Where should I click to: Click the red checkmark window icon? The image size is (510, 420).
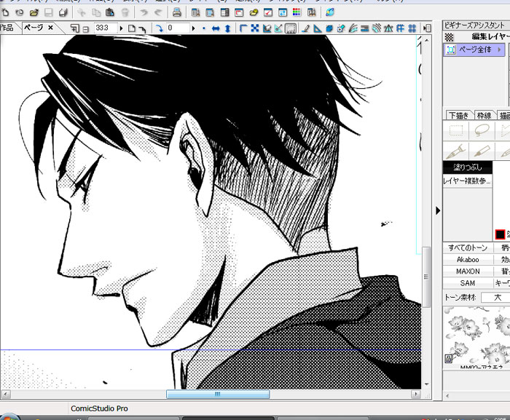[x=268, y=12]
